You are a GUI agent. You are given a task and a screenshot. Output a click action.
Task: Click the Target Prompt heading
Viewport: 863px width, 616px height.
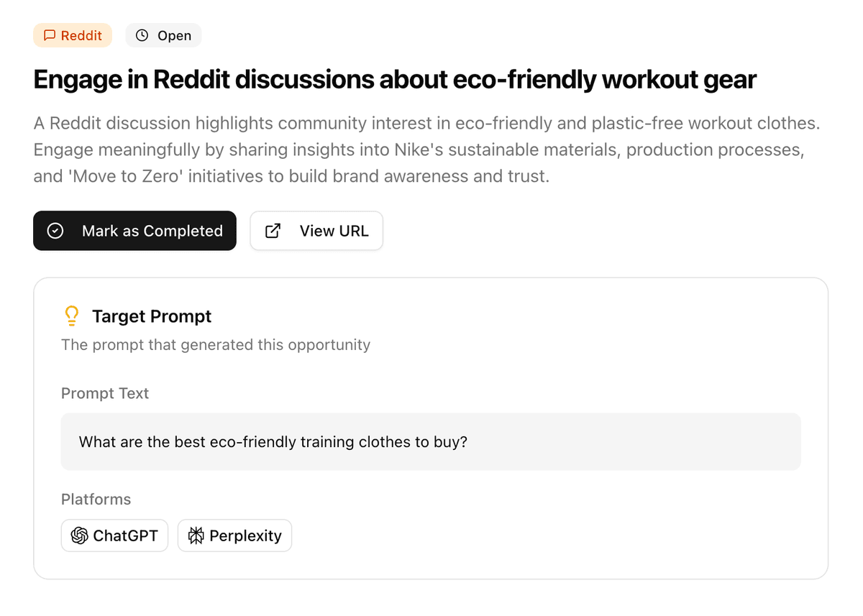pyautogui.click(x=152, y=316)
